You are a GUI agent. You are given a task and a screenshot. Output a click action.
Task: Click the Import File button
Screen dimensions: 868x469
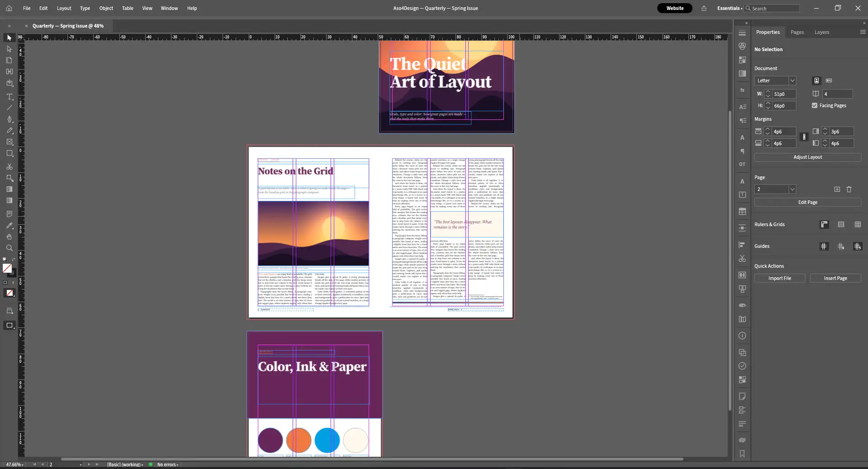coord(779,279)
